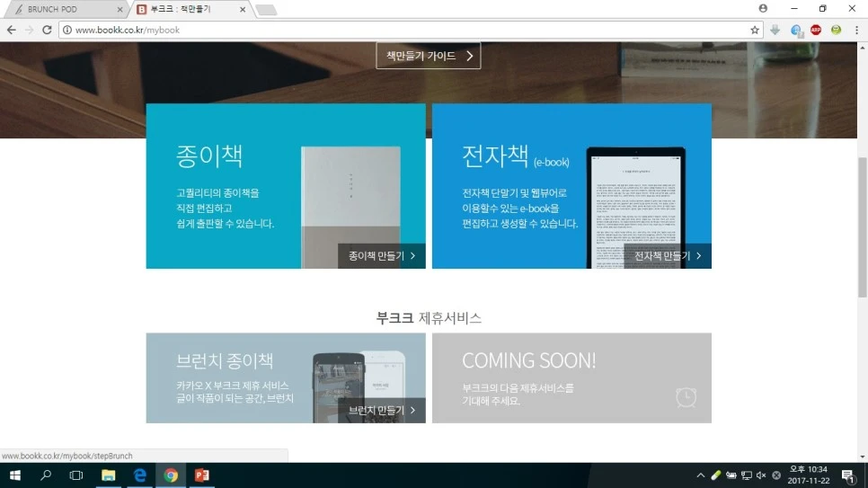Open Windows taskbar search
Image resolution: width=868 pixels, height=488 pixels.
[x=46, y=475]
